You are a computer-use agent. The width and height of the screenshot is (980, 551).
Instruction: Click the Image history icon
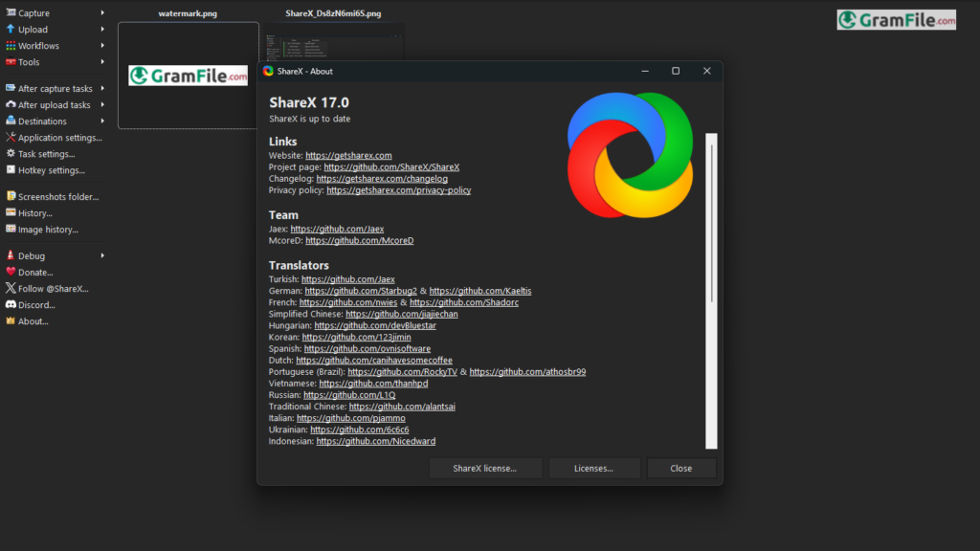point(11,229)
